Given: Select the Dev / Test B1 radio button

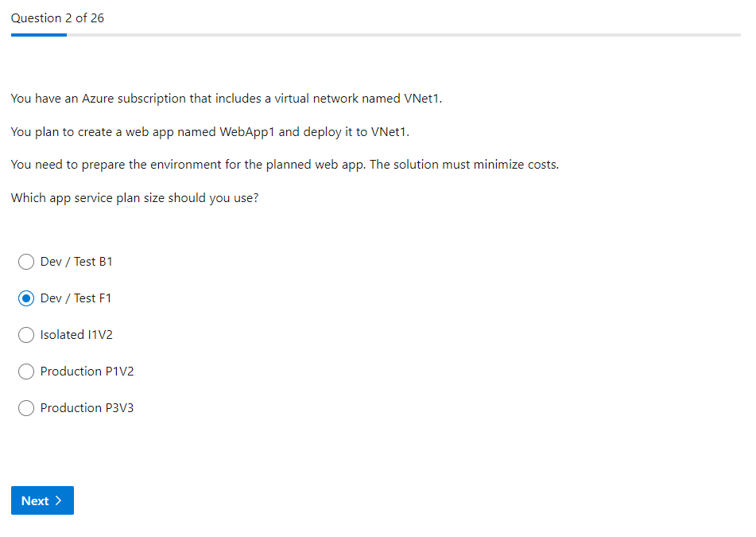Looking at the screenshot, I should tap(26, 262).
